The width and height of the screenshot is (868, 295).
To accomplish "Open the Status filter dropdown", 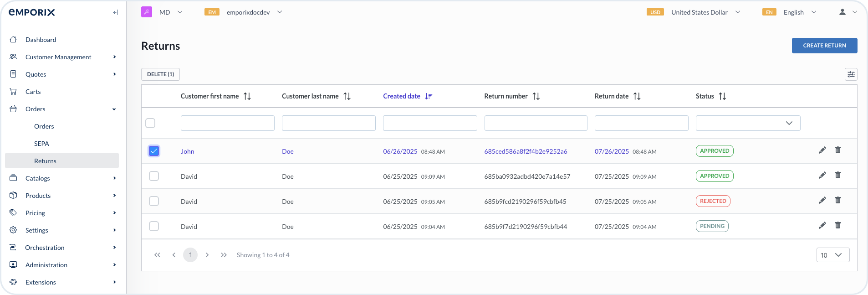I will click(x=748, y=123).
